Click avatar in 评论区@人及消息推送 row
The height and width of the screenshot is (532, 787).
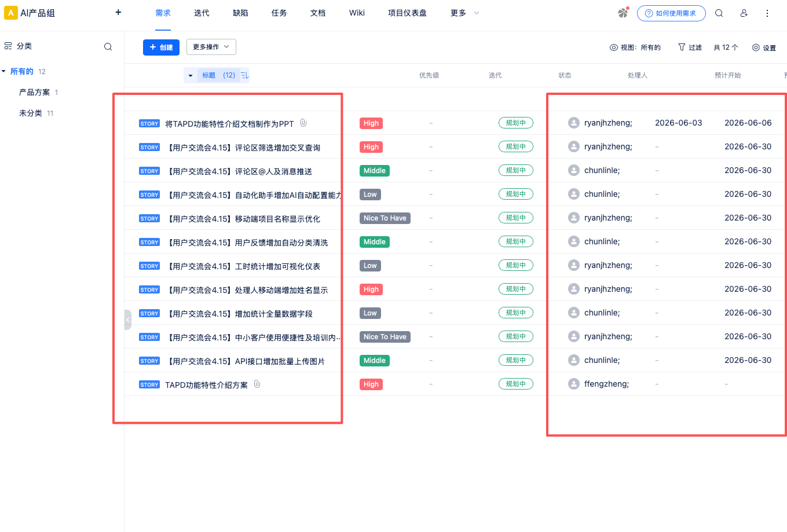coord(574,170)
